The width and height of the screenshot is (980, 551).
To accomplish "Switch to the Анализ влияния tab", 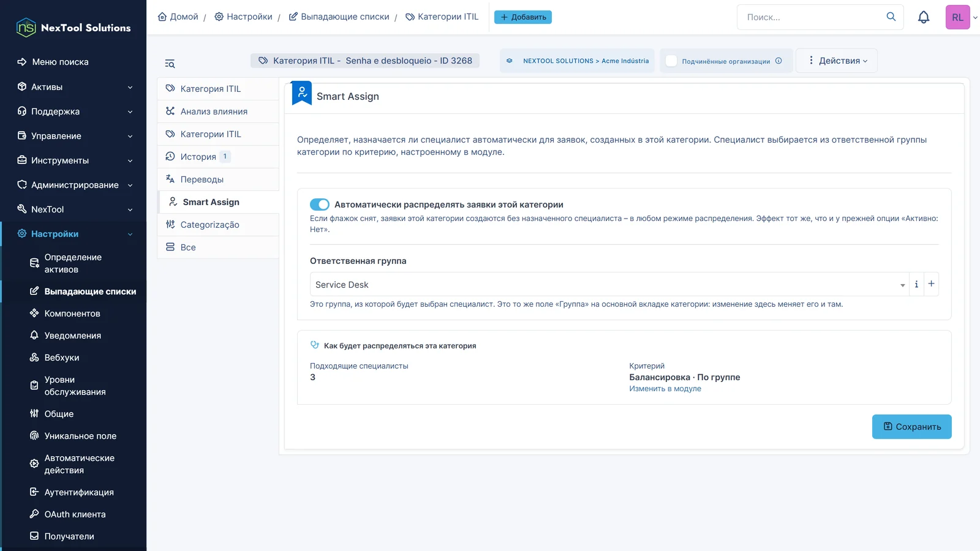I will (218, 111).
